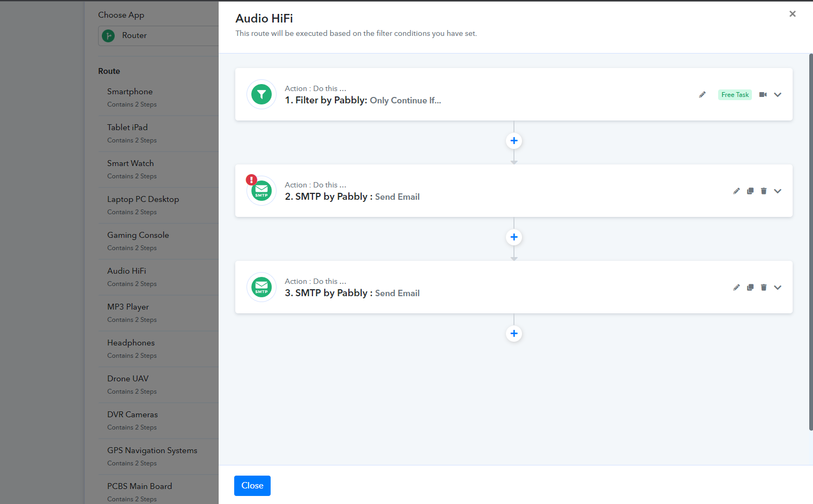Click the '3. SMTP by Pabbly : Send Email' title
Screen dimensions: 813x504
(x=352, y=293)
